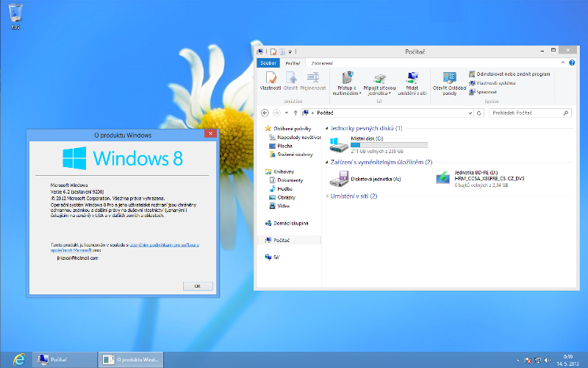Viewport: 588px width, 368px height.
Task: Click Přidat umístění v síti icon
Action: (412, 83)
